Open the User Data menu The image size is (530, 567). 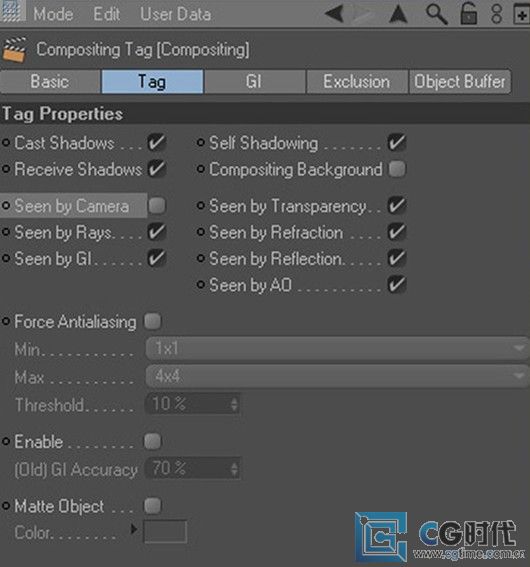tap(176, 14)
